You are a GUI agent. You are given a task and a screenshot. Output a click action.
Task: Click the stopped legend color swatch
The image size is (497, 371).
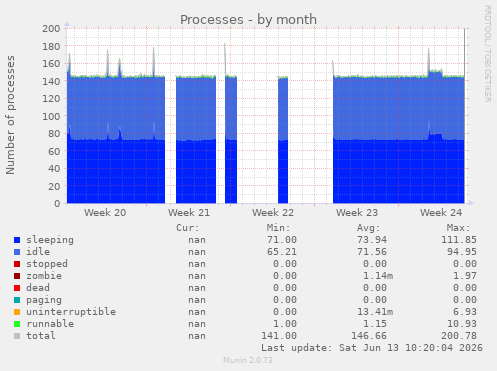17,264
